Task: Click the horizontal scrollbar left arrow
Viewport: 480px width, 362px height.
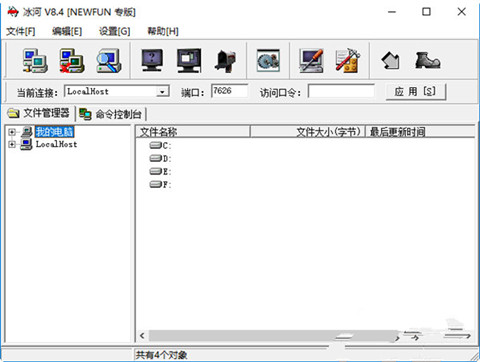Action: coord(142,336)
